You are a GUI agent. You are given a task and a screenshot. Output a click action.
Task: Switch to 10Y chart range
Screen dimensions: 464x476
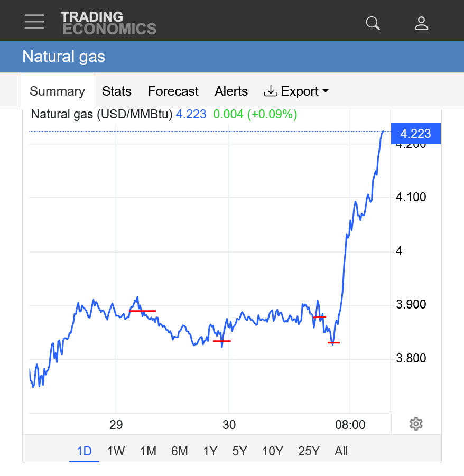pyautogui.click(x=273, y=451)
